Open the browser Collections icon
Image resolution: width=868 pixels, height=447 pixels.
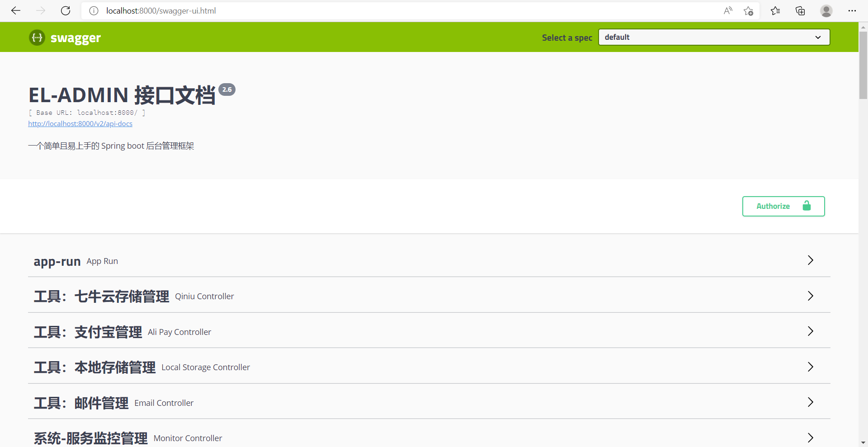[800, 10]
